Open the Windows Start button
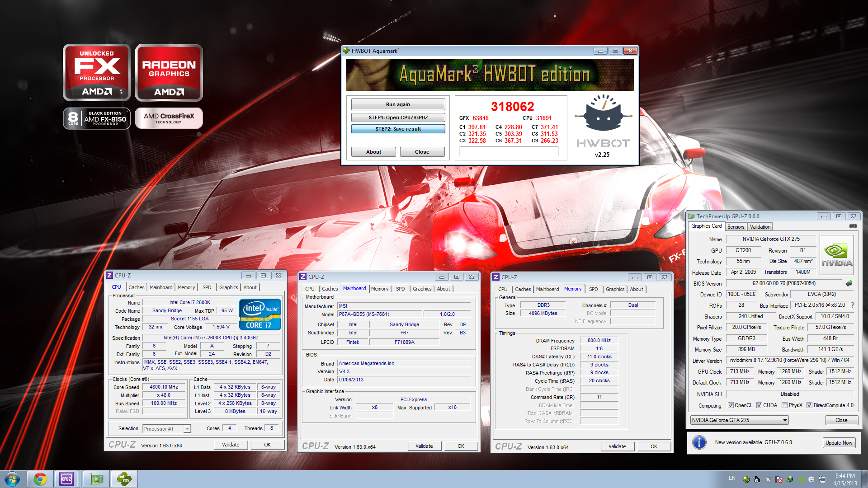 tap(12, 479)
